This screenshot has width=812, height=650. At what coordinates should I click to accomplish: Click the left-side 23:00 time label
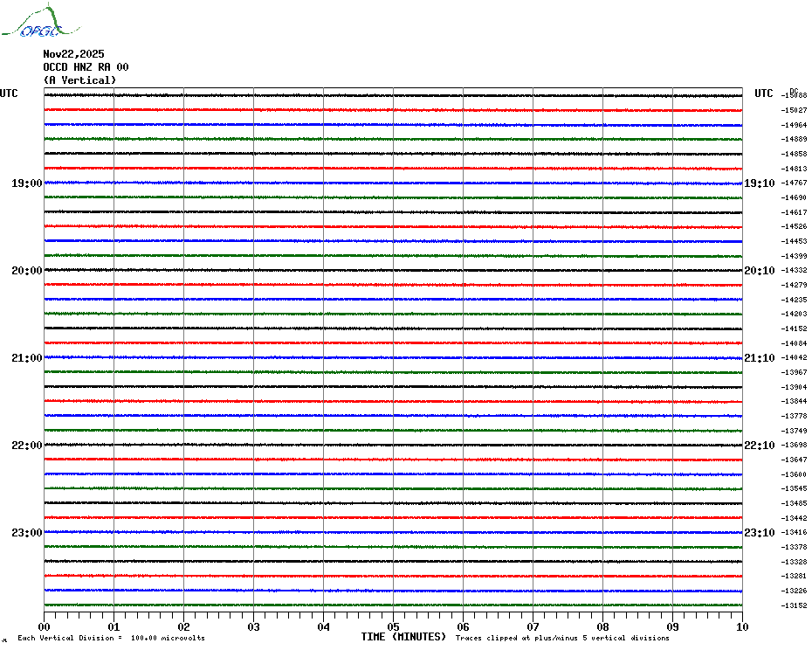coord(26,533)
